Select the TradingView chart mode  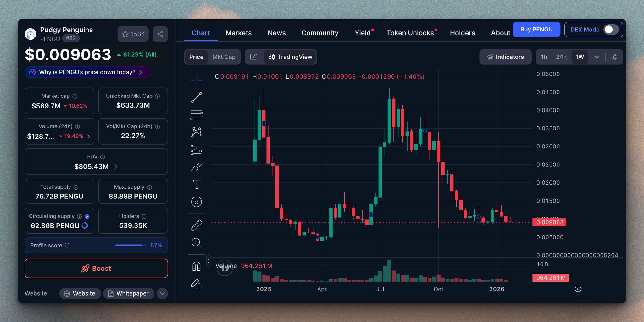click(x=290, y=57)
